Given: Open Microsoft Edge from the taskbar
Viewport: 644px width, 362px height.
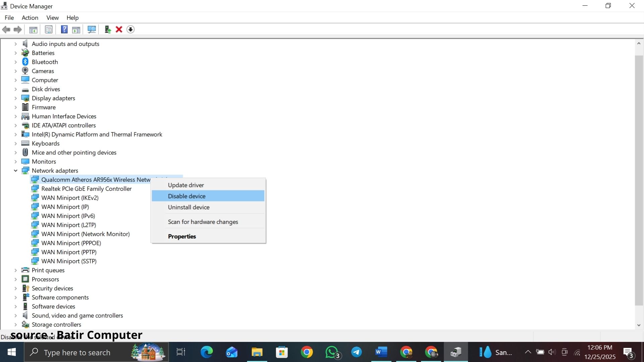Looking at the screenshot, I should pyautogui.click(x=207, y=352).
